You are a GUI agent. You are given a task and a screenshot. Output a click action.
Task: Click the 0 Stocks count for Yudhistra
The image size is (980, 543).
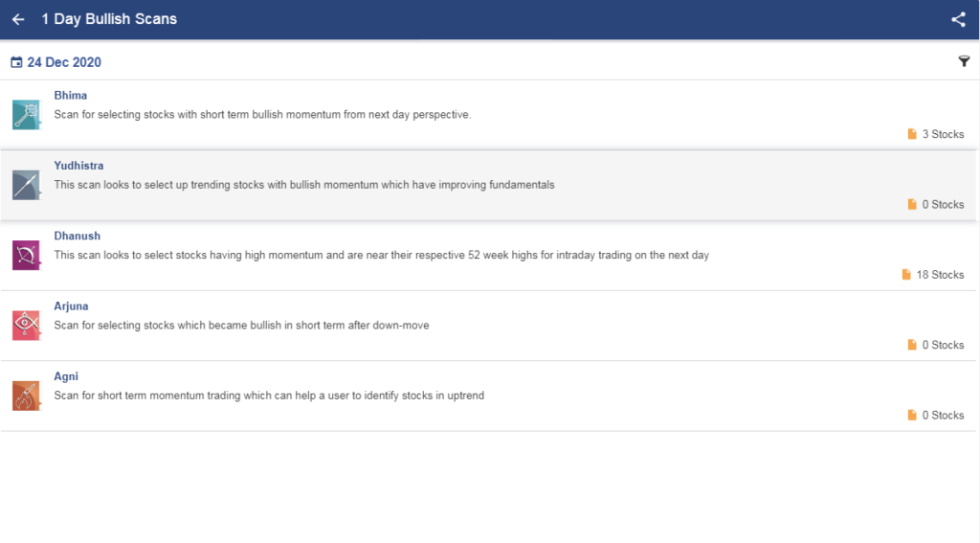[x=936, y=205]
